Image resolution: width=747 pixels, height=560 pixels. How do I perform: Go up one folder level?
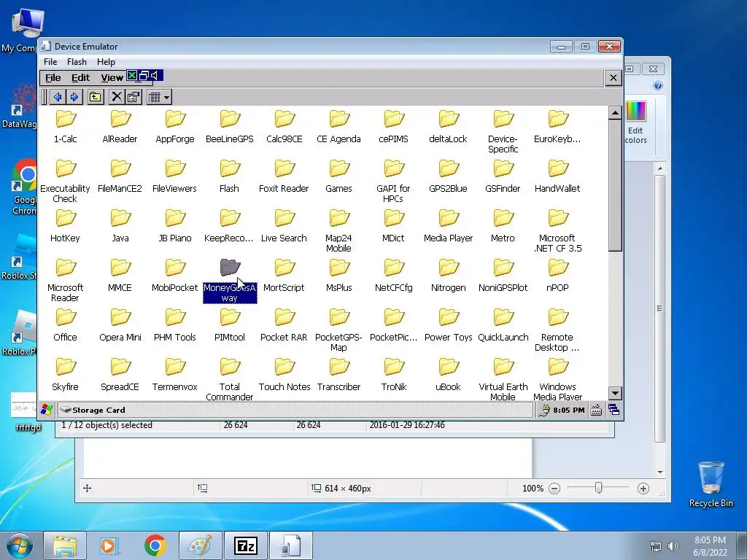click(x=96, y=97)
